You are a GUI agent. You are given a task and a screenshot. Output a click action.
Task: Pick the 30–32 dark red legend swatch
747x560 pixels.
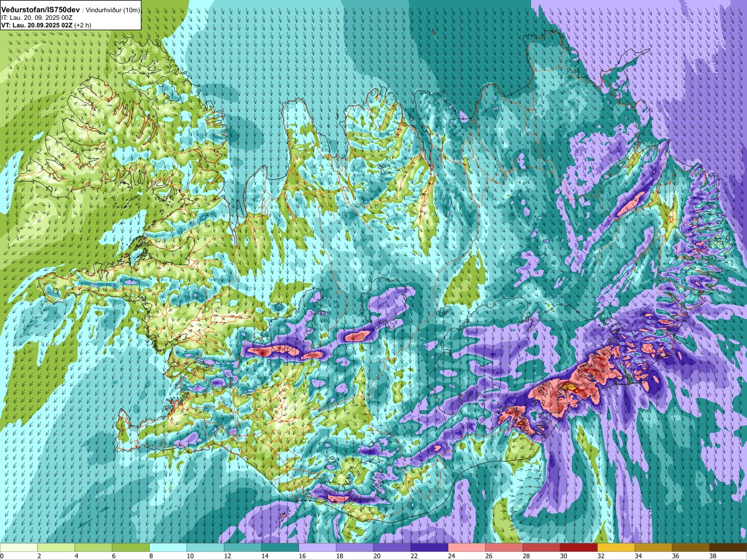click(579, 548)
